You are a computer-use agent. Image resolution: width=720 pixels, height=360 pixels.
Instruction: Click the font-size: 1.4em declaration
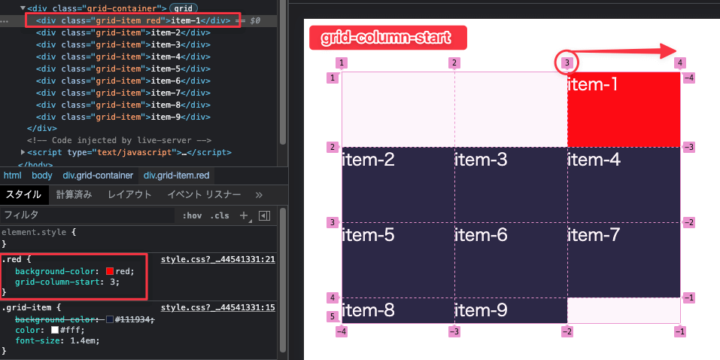[x=57, y=341]
